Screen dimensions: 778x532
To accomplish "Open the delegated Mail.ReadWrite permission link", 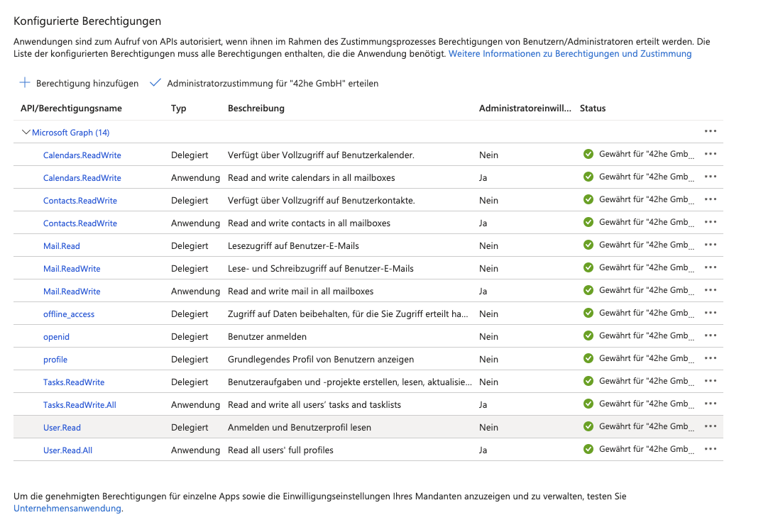I will (72, 269).
